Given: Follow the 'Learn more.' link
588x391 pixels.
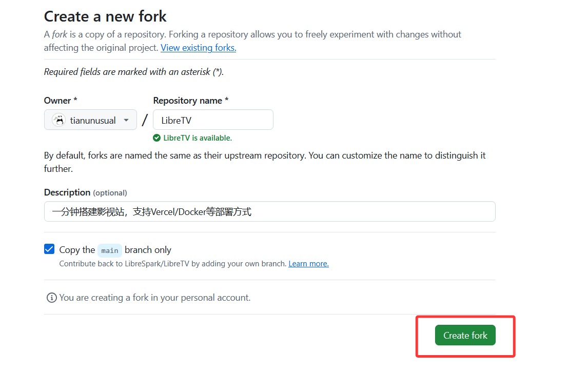Looking at the screenshot, I should (x=309, y=264).
